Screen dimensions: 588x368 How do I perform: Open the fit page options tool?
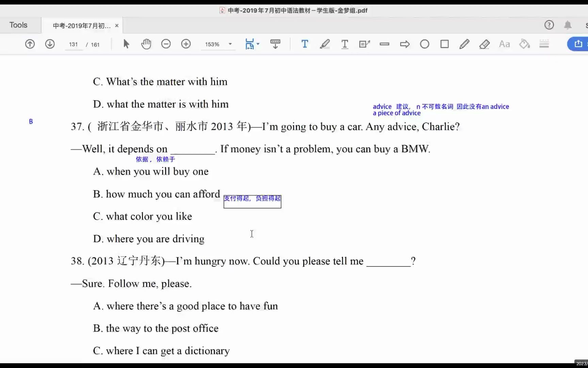249,44
